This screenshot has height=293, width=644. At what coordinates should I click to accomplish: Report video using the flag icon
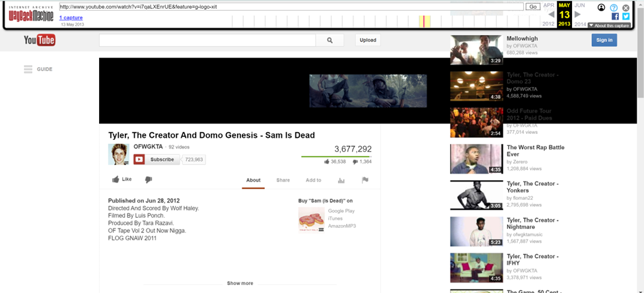point(365,179)
